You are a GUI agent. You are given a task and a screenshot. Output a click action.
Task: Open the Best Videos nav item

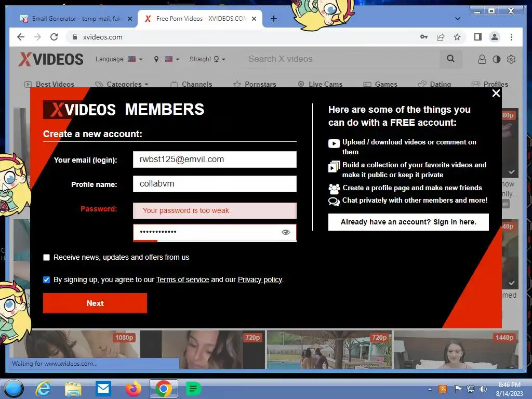49,84
